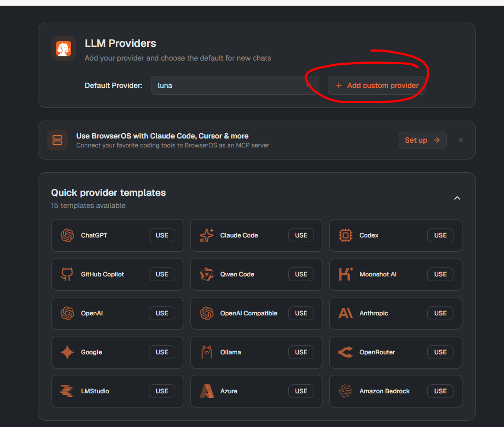Image resolution: width=504 pixels, height=427 pixels.
Task: Click the 'OpenRouter' template name
Action: coord(377,352)
